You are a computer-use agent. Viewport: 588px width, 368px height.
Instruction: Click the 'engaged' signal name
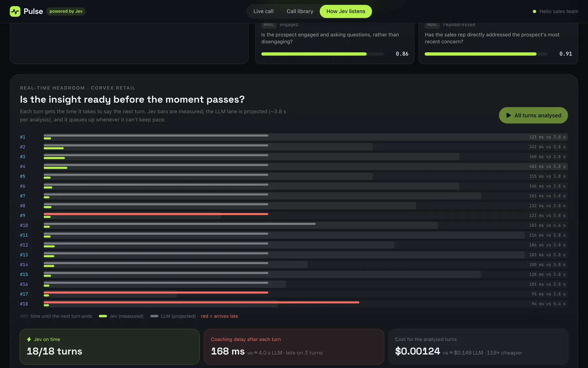[289, 25]
